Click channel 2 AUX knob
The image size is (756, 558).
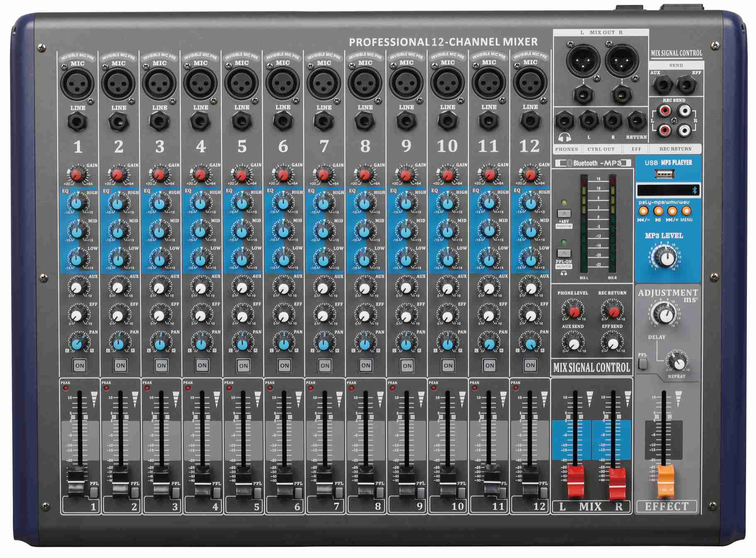[118, 288]
